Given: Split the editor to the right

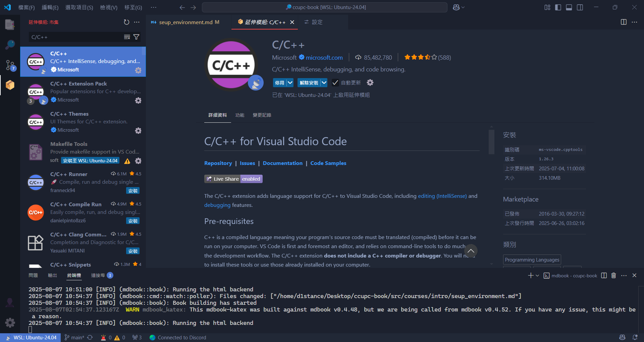Looking at the screenshot, I should click(624, 22).
